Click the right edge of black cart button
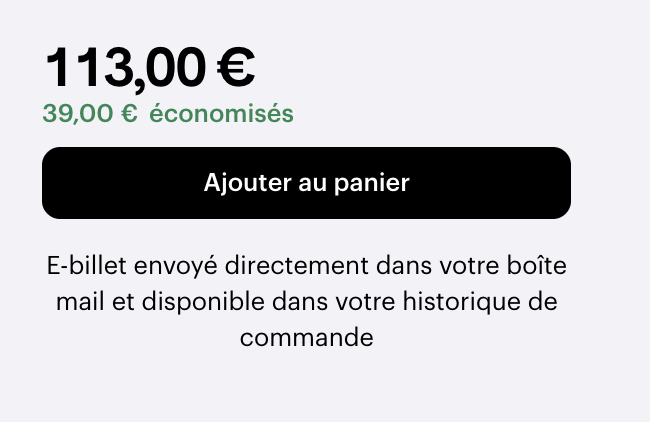 (563, 183)
